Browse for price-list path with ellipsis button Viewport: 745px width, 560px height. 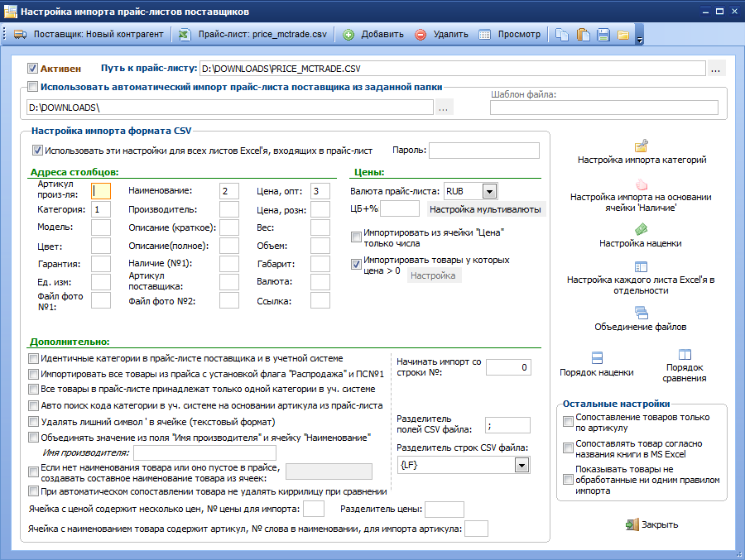(x=715, y=69)
